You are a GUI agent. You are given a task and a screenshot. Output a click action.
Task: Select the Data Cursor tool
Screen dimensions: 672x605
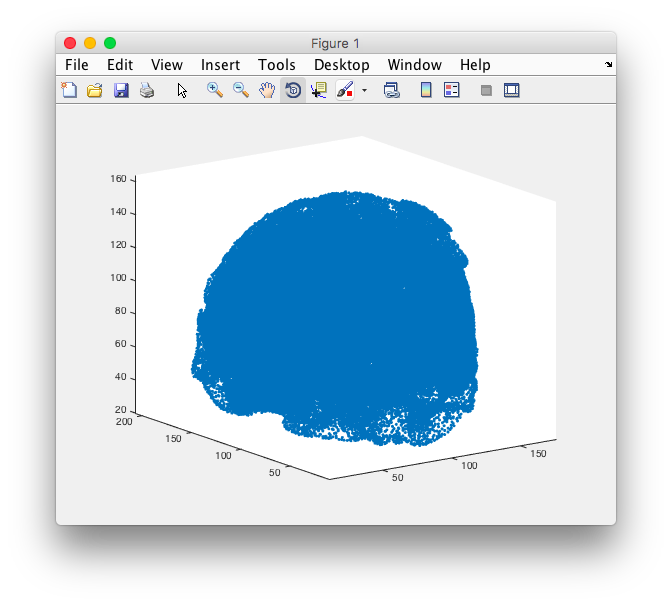point(319,90)
